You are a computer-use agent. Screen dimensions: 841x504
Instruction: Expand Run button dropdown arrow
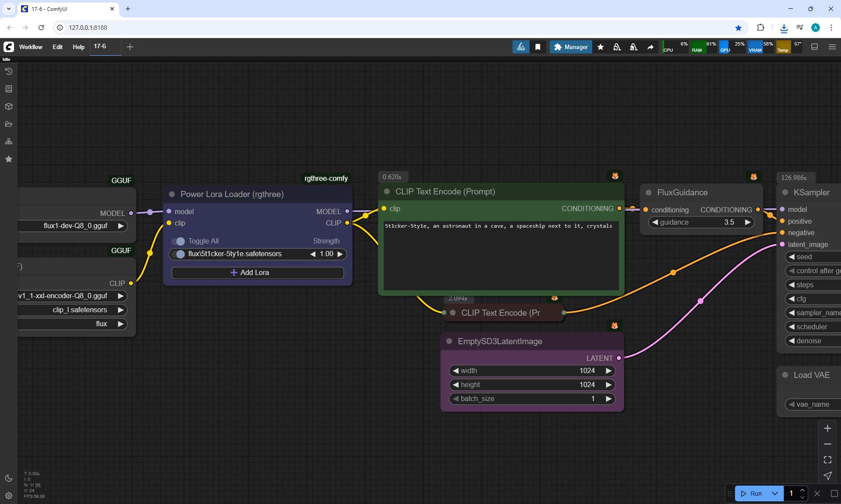click(774, 493)
